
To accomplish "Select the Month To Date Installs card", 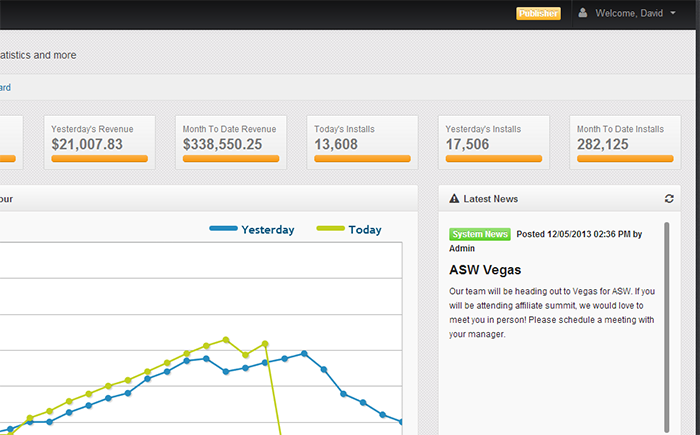I will 625,142.
